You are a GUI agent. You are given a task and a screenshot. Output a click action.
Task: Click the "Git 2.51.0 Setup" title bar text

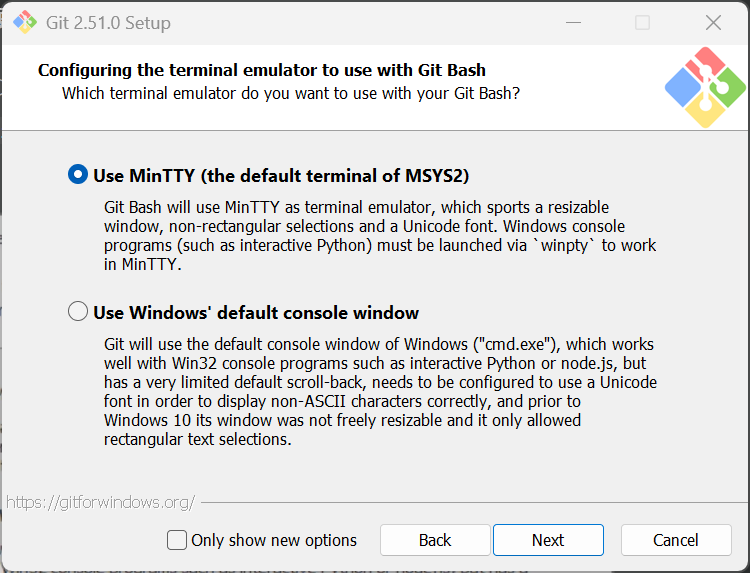coord(110,22)
